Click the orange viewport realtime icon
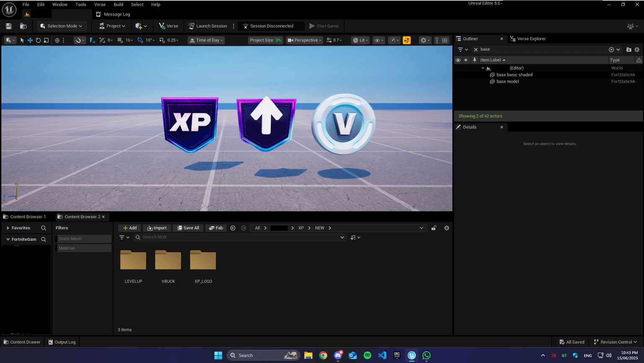This screenshot has height=363, width=644. click(x=407, y=40)
